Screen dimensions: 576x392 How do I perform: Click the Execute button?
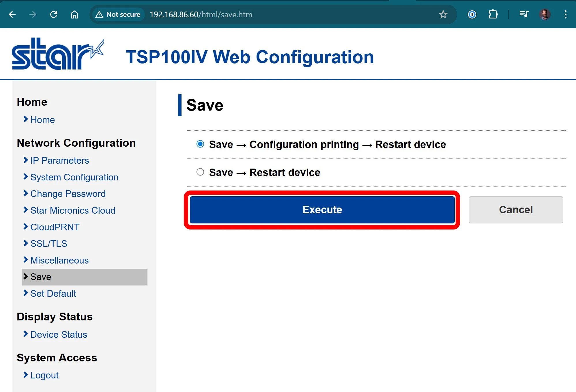[322, 210]
